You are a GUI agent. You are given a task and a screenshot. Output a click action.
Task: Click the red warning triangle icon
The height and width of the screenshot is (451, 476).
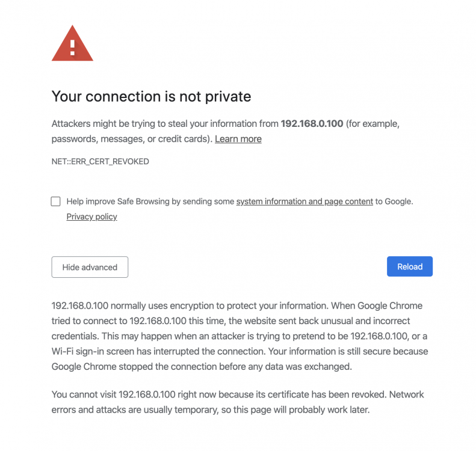pyautogui.click(x=72, y=43)
